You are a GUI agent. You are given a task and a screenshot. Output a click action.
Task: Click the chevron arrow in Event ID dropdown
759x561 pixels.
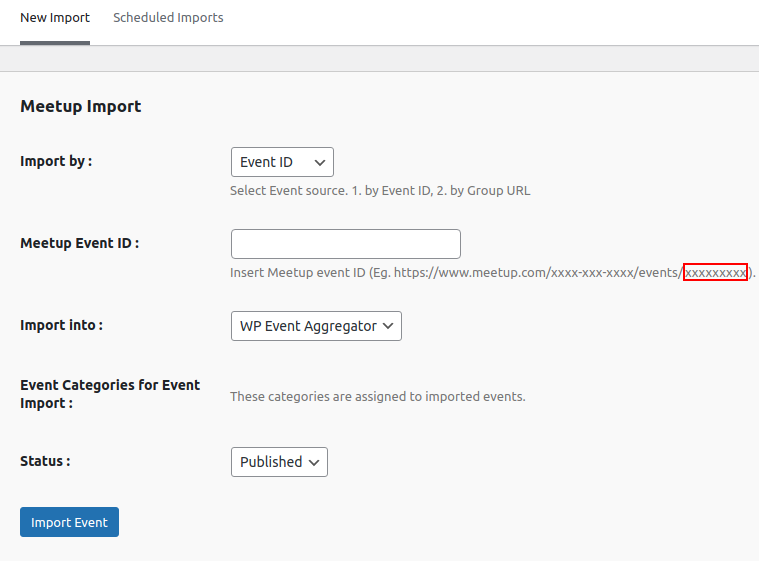click(320, 162)
